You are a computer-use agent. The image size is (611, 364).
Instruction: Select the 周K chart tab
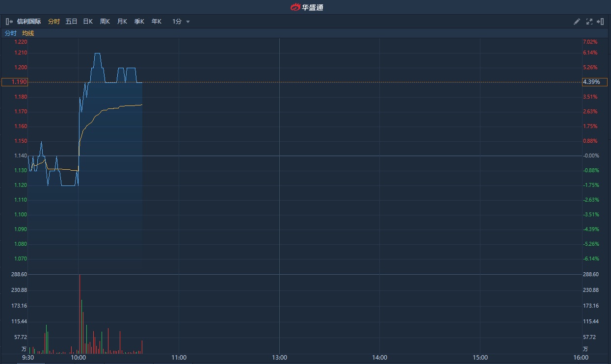[105, 22]
